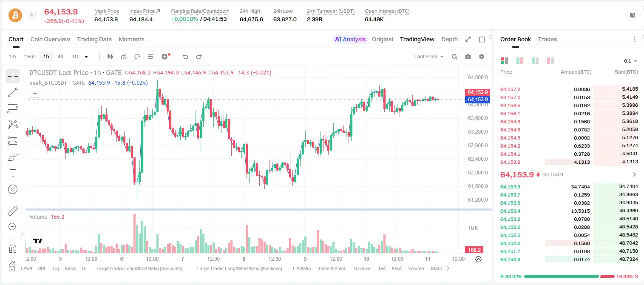Screen dimensions: 644x285
Task: Show only buy orders in the order book
Action: coord(535,61)
